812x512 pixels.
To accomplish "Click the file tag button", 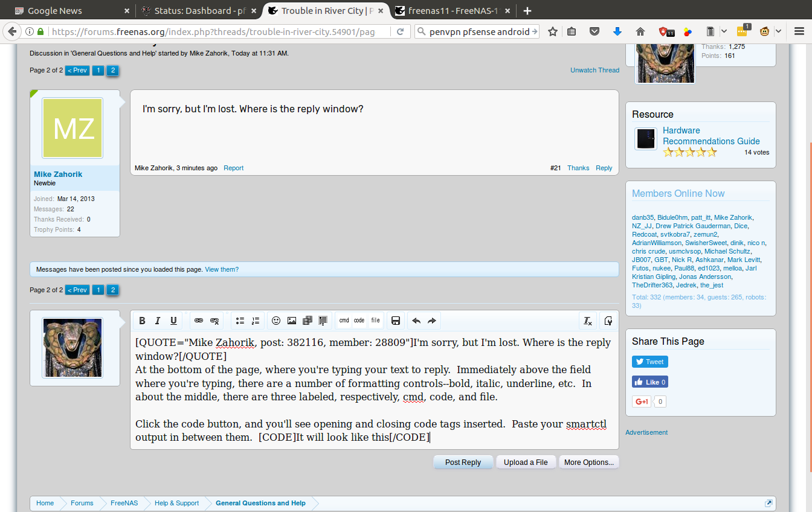I will pos(376,321).
